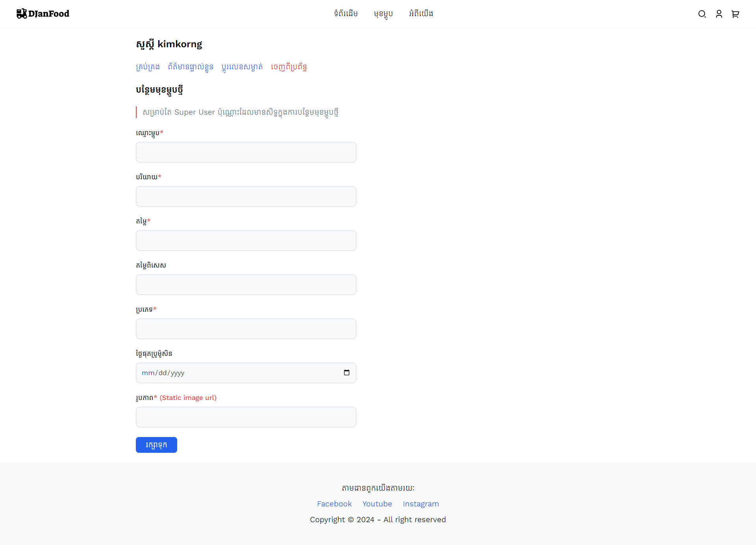Click the ប្រភេទ input field
This screenshot has width=756, height=545.
pyautogui.click(x=245, y=328)
